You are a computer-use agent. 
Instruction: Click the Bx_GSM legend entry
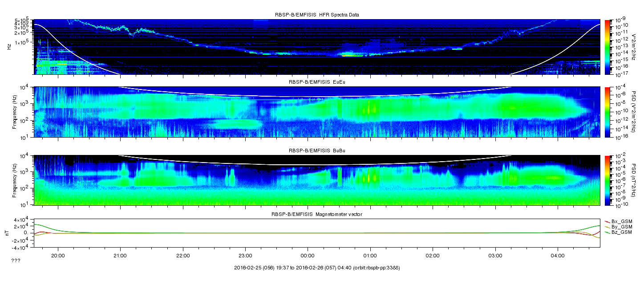click(x=619, y=221)
